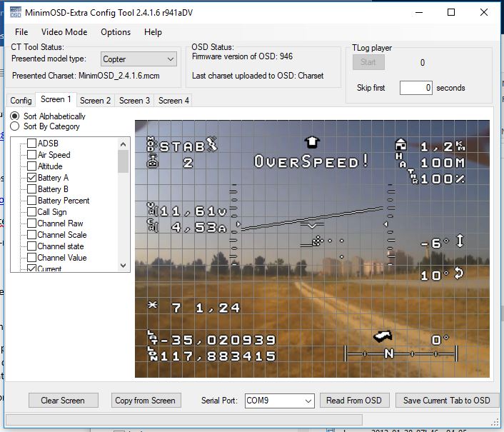
Task: Open the Presented model type dropdown
Action: (x=138, y=59)
